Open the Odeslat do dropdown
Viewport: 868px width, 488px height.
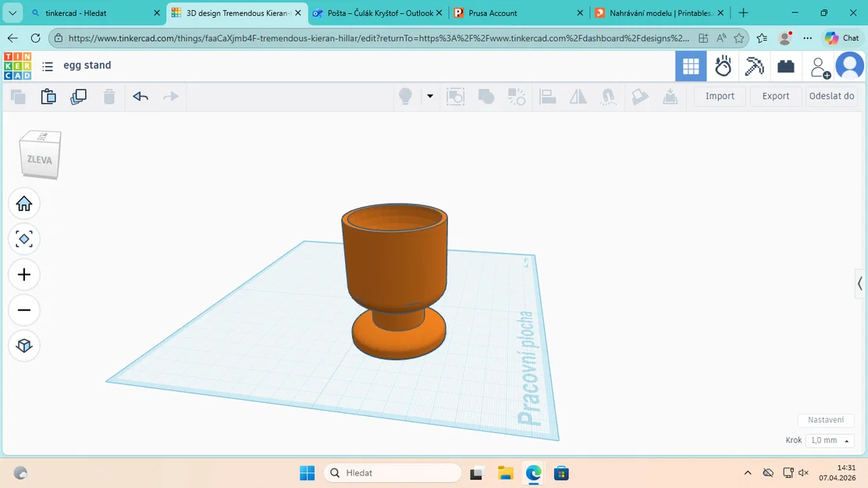(x=831, y=95)
